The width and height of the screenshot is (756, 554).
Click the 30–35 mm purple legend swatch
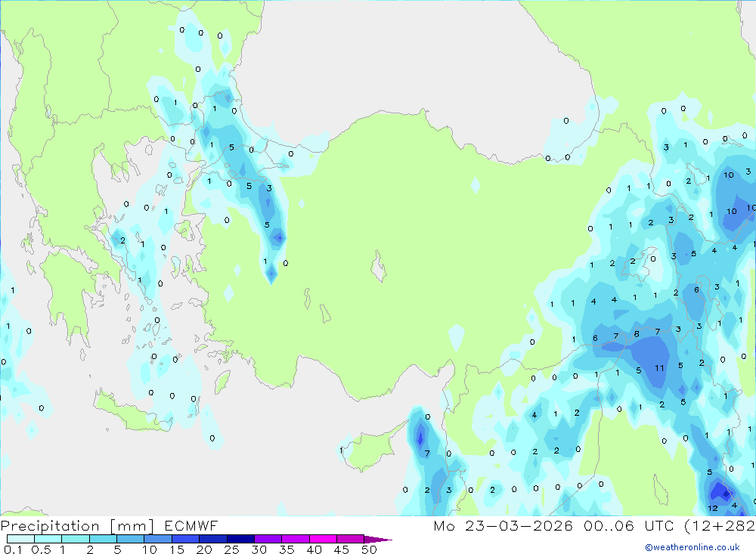coord(268,539)
